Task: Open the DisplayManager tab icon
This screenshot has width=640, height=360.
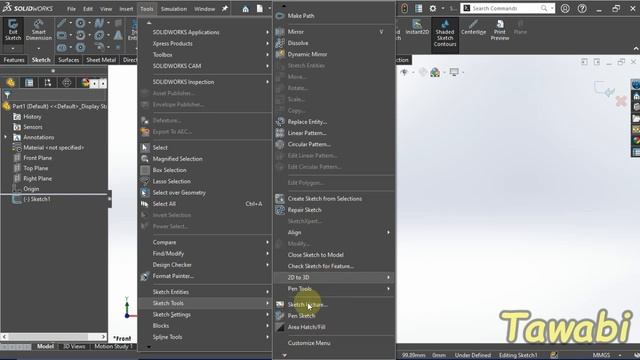Action: click(x=85, y=83)
